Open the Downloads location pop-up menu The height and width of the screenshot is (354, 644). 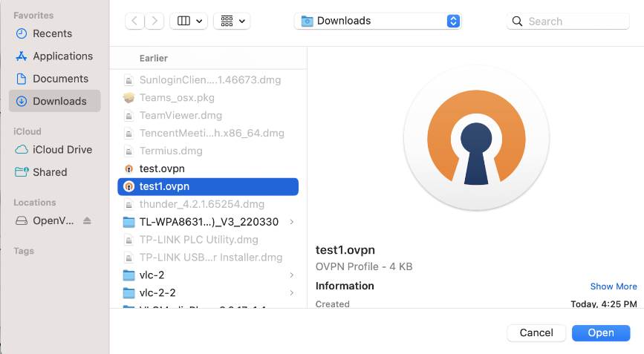coord(378,21)
